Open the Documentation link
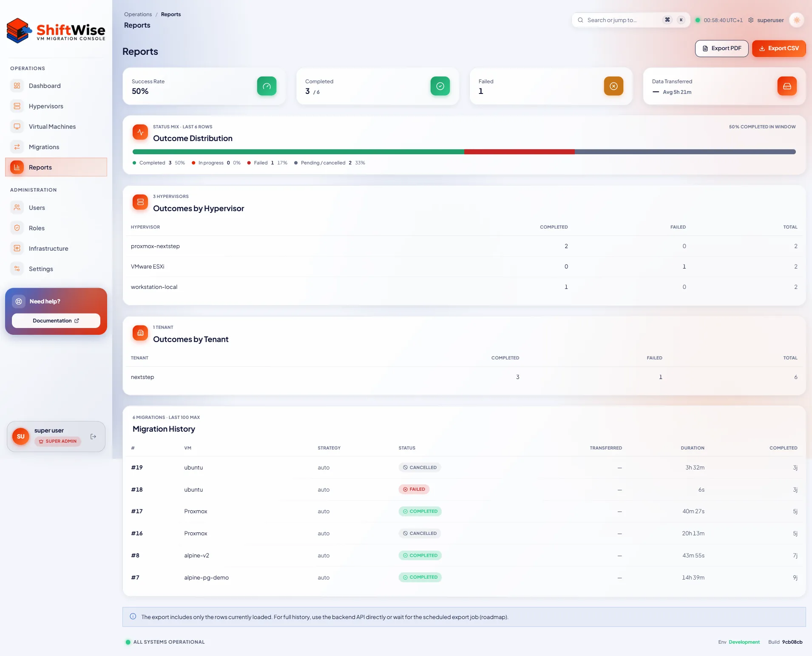This screenshot has height=656, width=812. pos(56,321)
